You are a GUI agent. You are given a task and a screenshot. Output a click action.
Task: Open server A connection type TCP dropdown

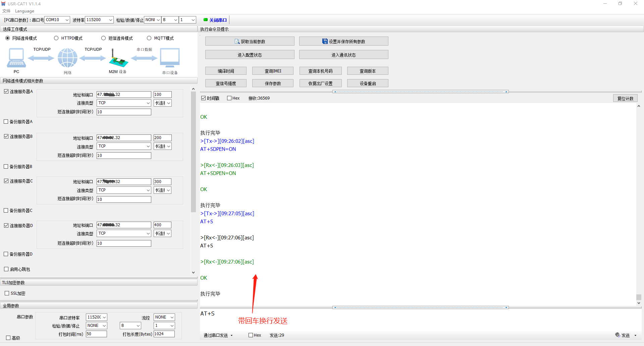pyautogui.click(x=124, y=103)
